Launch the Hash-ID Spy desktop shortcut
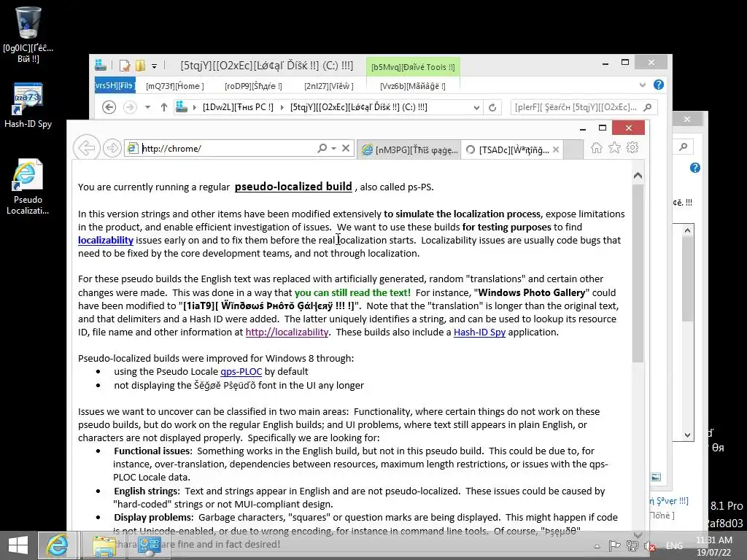This screenshot has height=560, width=747. [x=28, y=105]
